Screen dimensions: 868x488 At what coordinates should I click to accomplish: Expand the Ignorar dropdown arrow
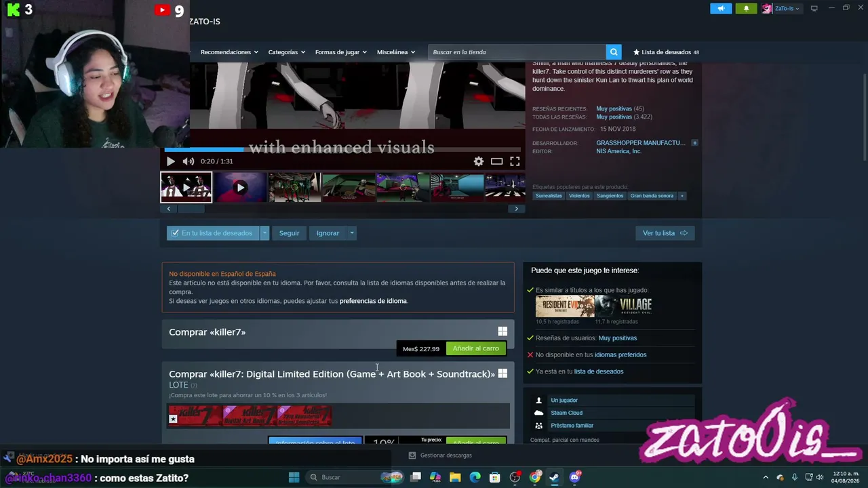click(x=351, y=233)
